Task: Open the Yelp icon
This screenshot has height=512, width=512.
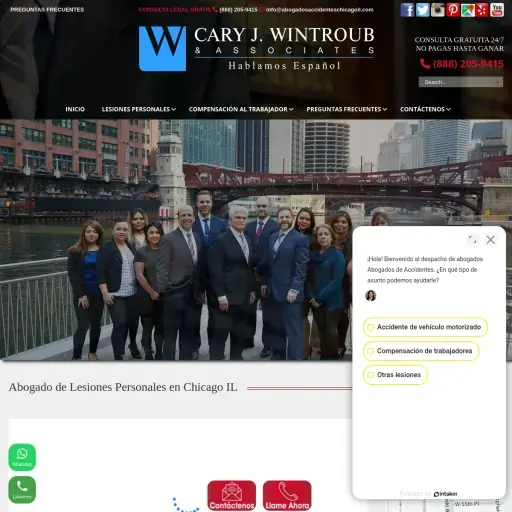Action: [482, 10]
